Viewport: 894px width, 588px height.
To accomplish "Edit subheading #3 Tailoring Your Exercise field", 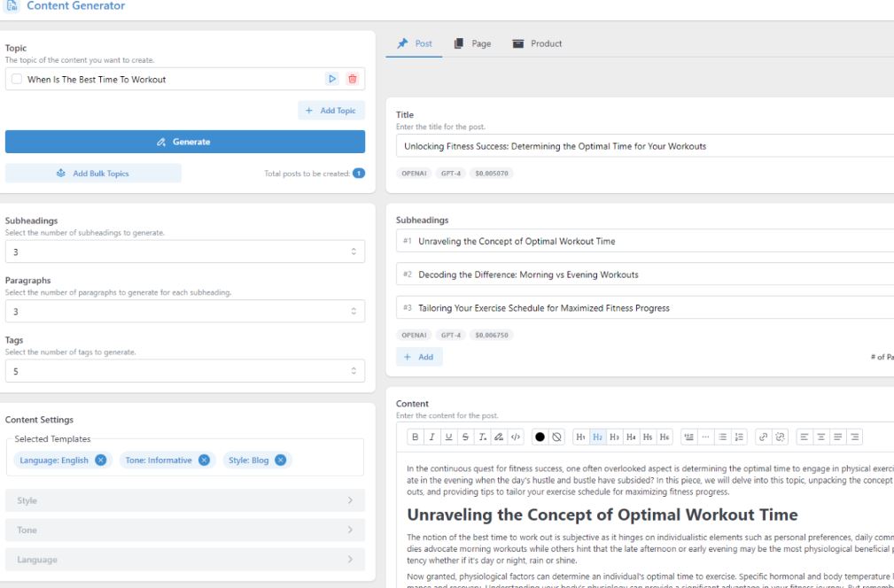I will pos(645,307).
